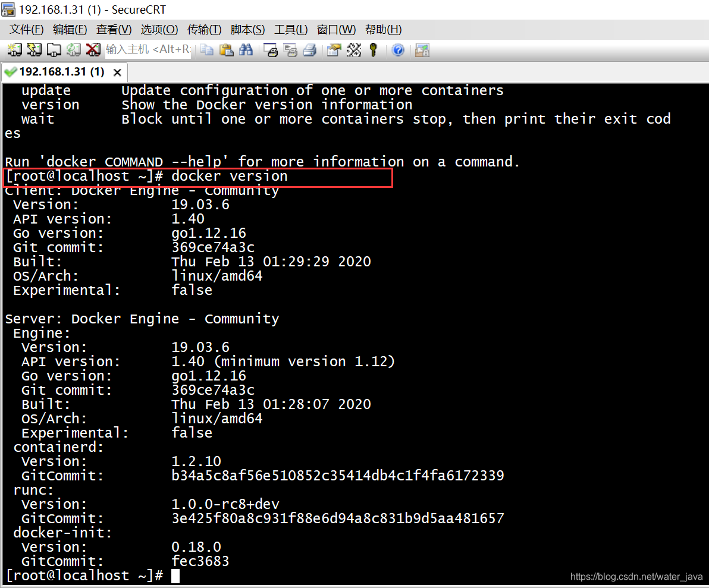Click the Client OS/Arch 'linux/amd64' value

click(x=217, y=276)
